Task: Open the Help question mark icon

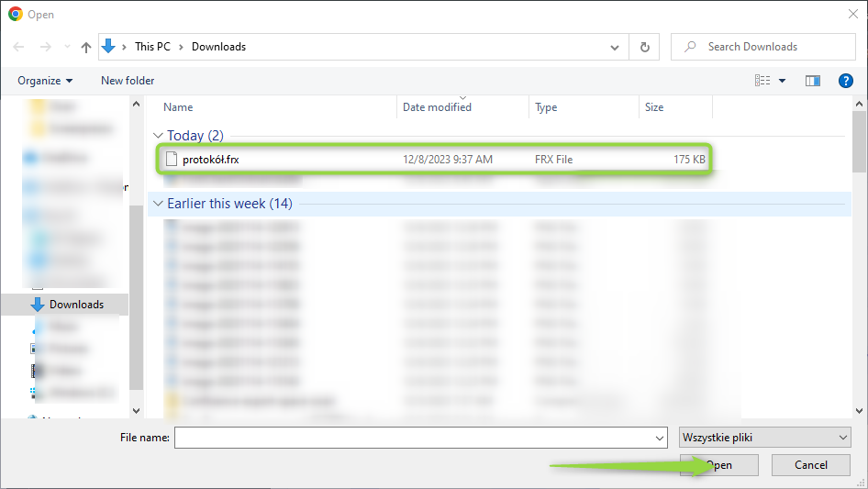Action: click(846, 81)
